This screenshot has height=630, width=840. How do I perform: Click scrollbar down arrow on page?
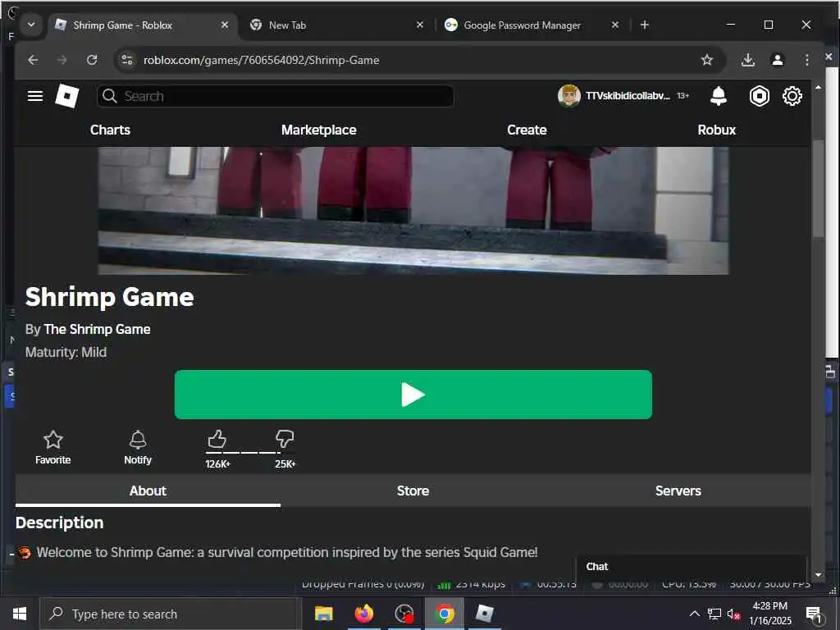pos(818,575)
